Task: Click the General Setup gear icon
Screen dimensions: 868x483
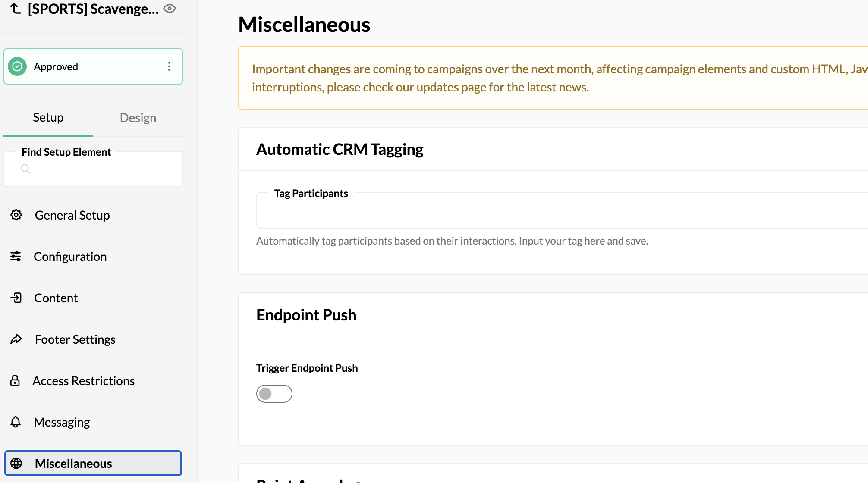Action: pyautogui.click(x=16, y=215)
